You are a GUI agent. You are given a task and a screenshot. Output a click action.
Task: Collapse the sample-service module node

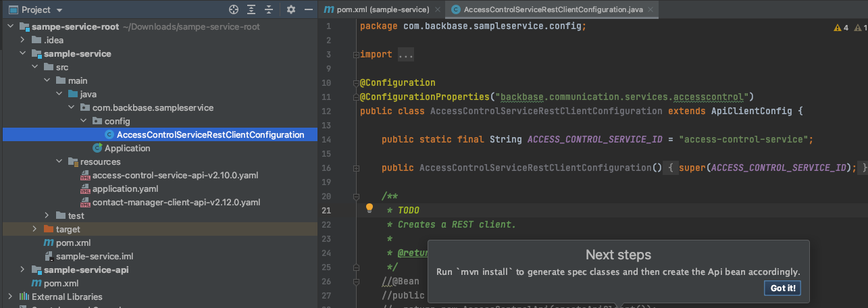[23, 53]
